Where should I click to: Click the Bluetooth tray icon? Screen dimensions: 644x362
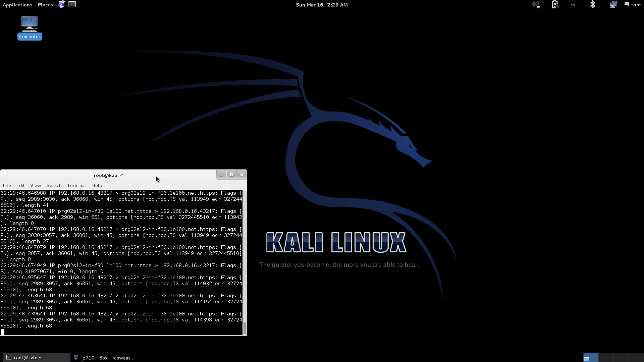[x=593, y=4]
